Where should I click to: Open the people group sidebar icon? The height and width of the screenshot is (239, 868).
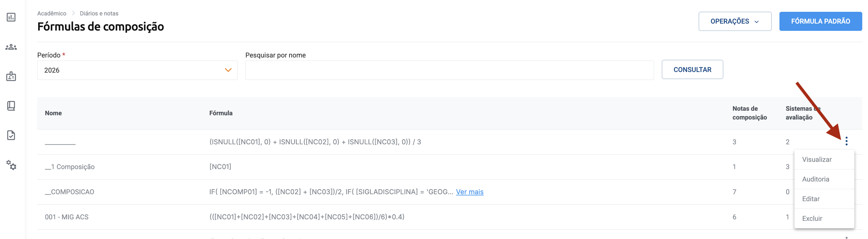pyautogui.click(x=11, y=47)
